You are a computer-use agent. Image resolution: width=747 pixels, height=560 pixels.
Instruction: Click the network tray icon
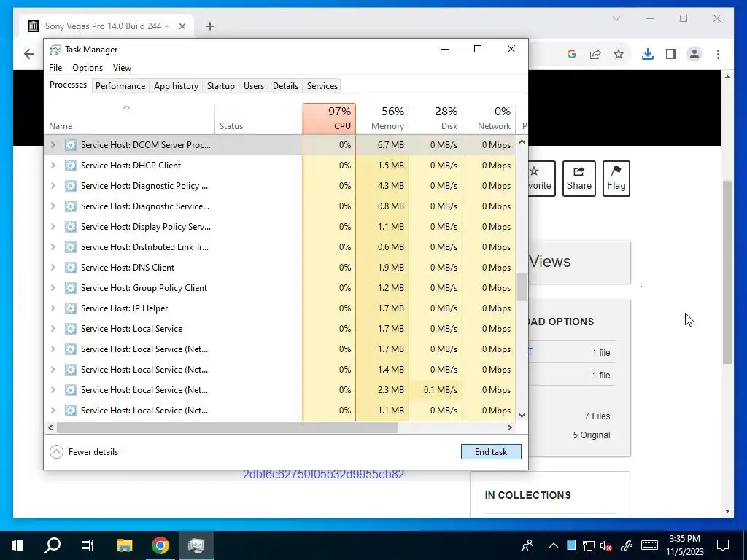tap(589, 545)
